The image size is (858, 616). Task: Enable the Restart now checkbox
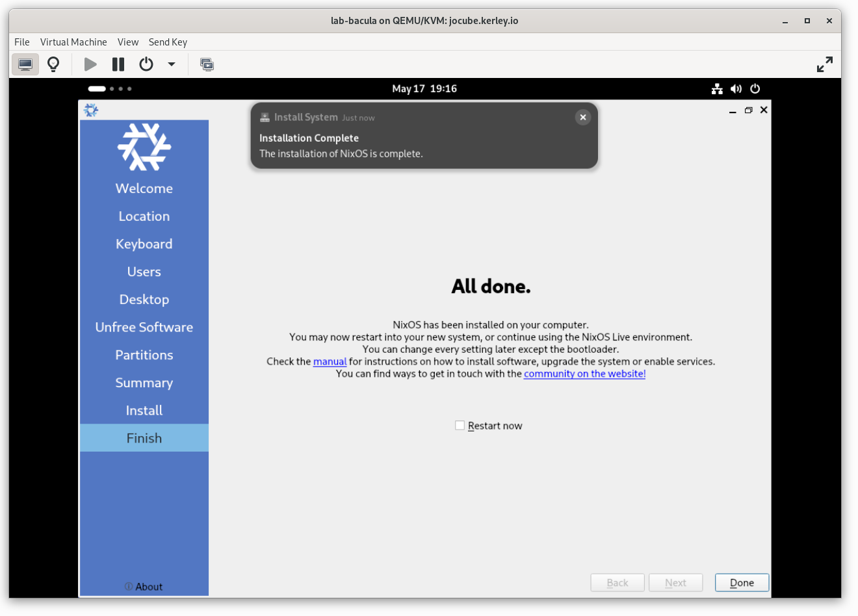tap(460, 426)
